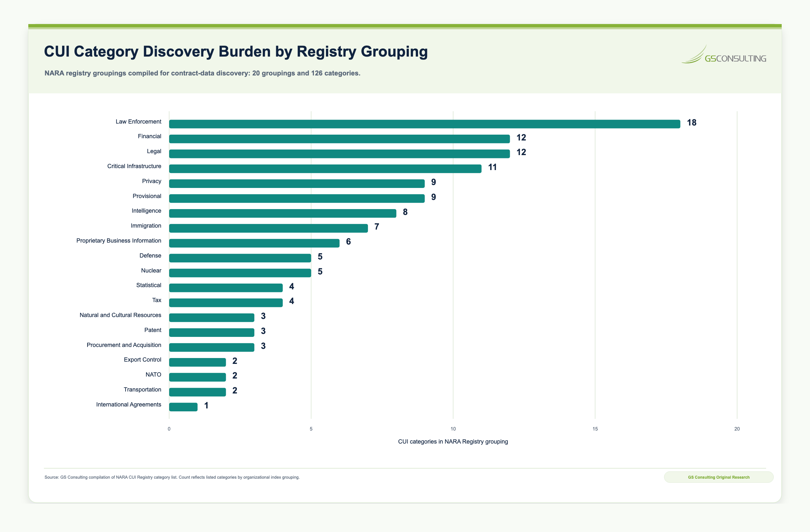Click the Proprietary Business Information label
This screenshot has height=532, width=810.
pos(118,241)
